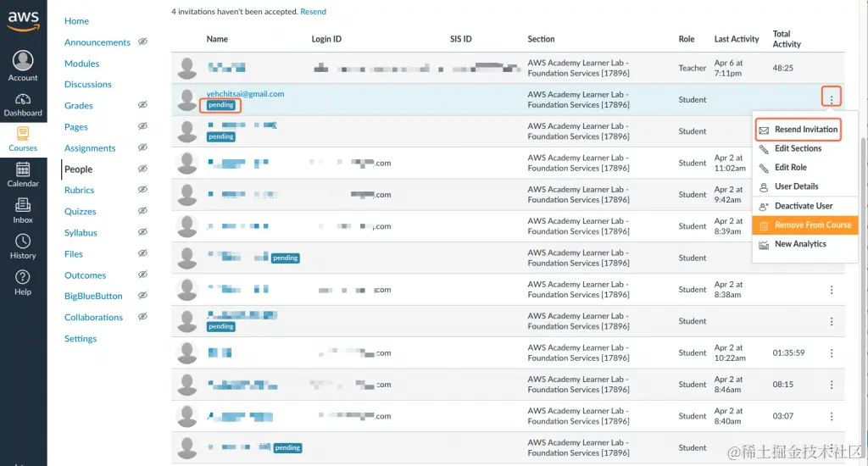Open the Collaborations course link
The image size is (868, 466).
click(x=93, y=317)
